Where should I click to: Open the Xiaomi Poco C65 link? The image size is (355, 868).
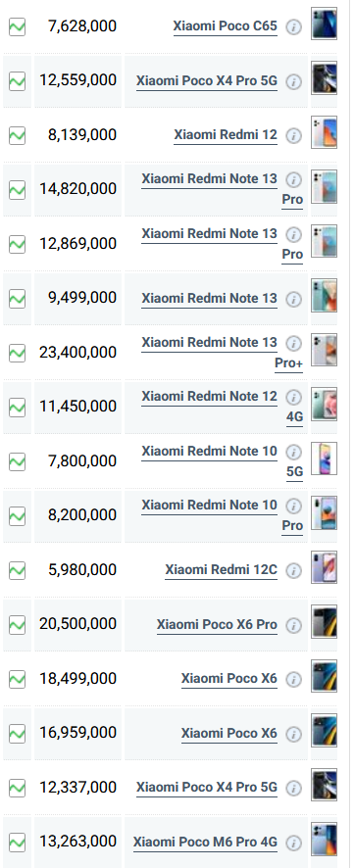pyautogui.click(x=225, y=26)
